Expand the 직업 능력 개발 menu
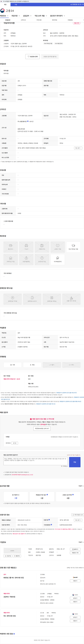The image size is (84, 644). click(41, 16)
